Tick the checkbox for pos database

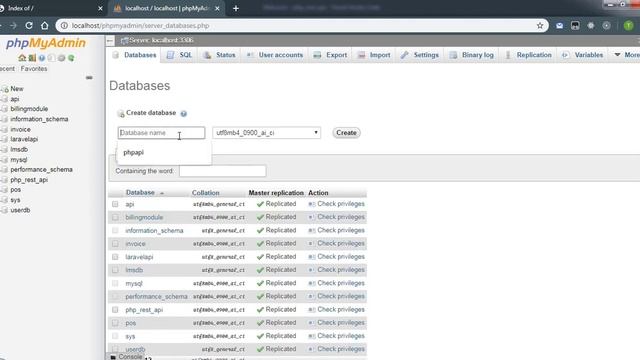coord(115,323)
